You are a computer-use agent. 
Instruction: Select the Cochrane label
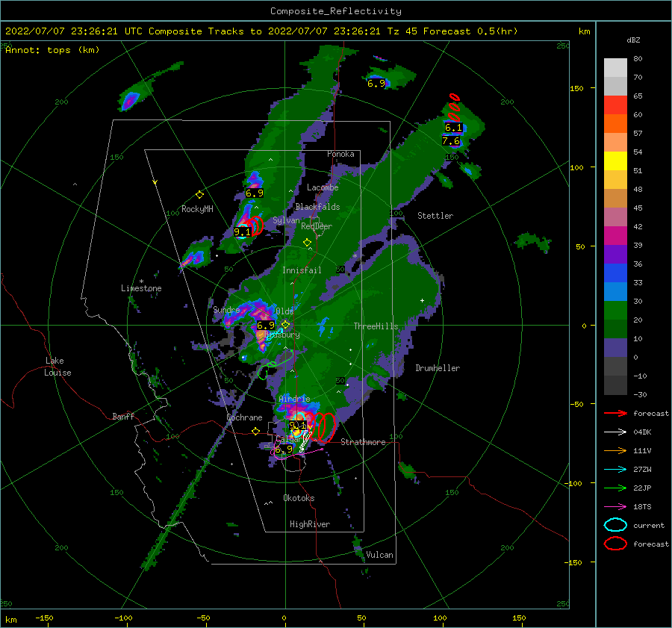[x=244, y=417]
